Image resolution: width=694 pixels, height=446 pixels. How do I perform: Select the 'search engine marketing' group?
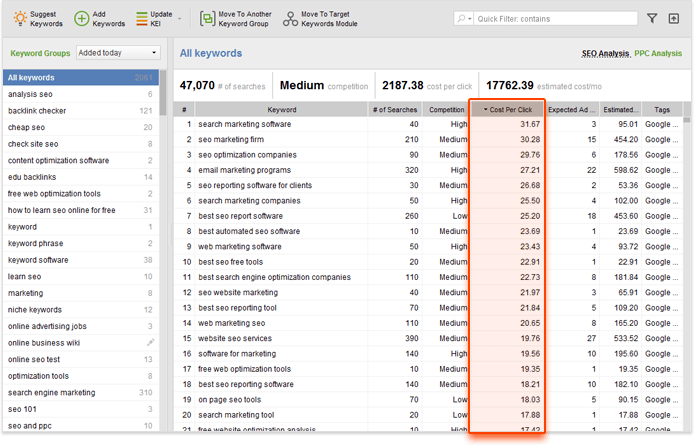pyautogui.click(x=81, y=393)
